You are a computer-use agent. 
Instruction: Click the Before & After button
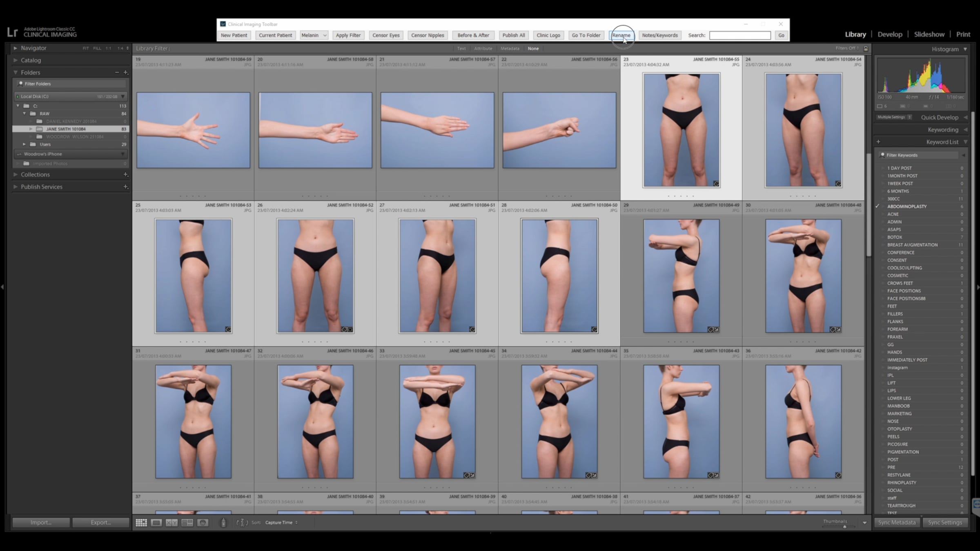point(473,35)
